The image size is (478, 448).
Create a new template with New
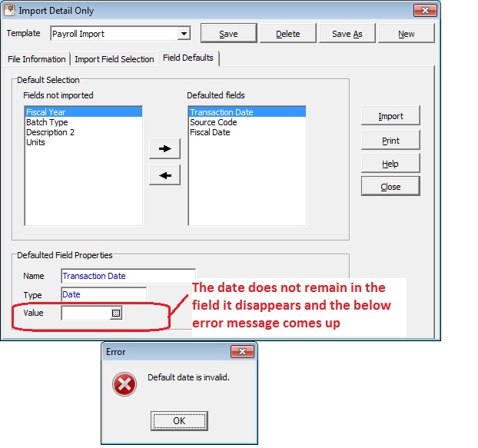click(x=406, y=34)
